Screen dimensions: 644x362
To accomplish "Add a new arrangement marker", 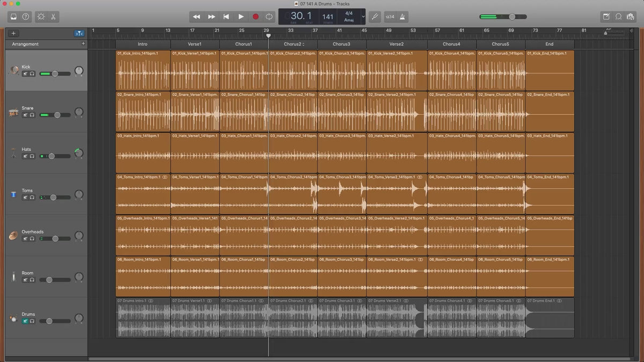I will 83,43.
